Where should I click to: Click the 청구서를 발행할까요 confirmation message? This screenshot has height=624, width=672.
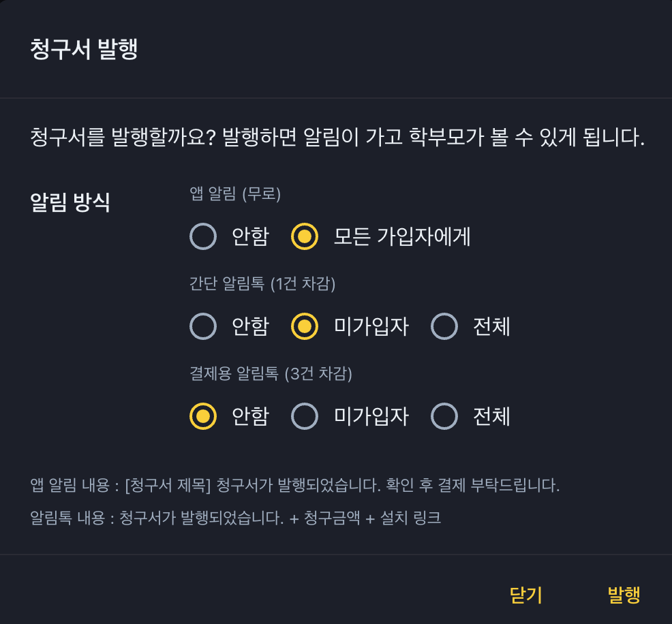[x=337, y=138]
